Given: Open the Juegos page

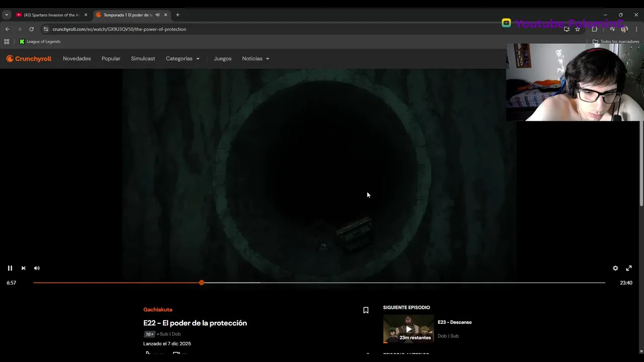Looking at the screenshot, I should [222, 59].
